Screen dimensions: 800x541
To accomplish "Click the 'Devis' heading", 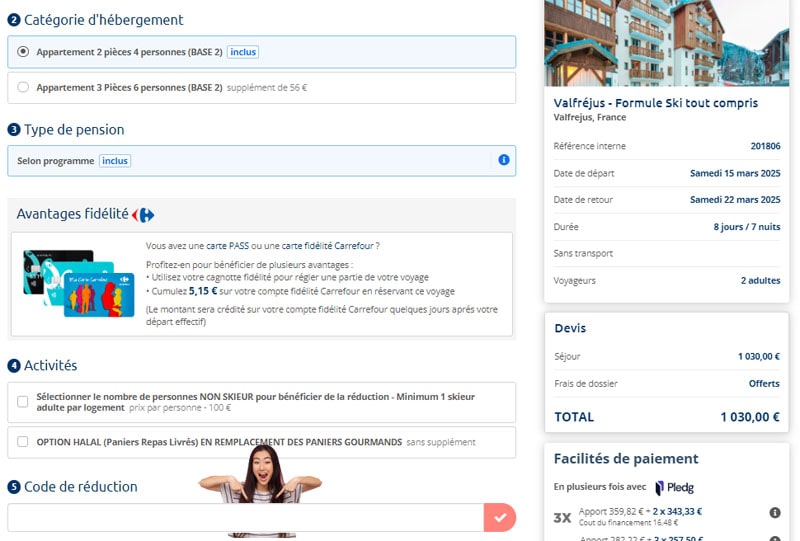I will (x=570, y=328).
